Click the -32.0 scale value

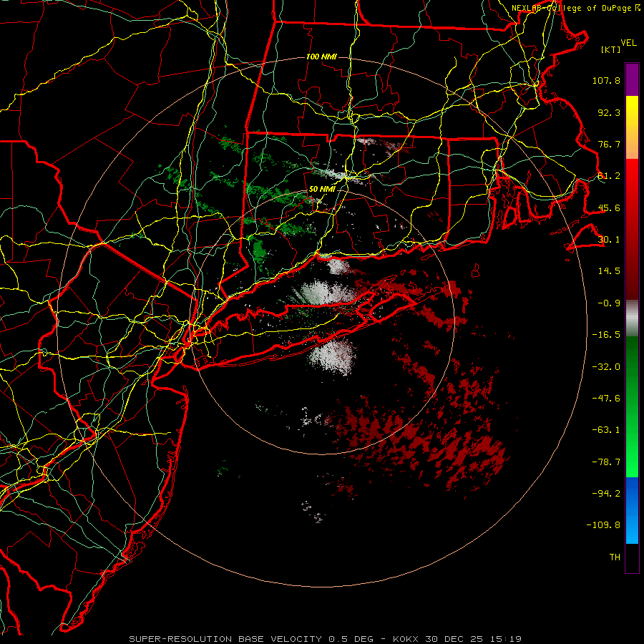(606, 367)
